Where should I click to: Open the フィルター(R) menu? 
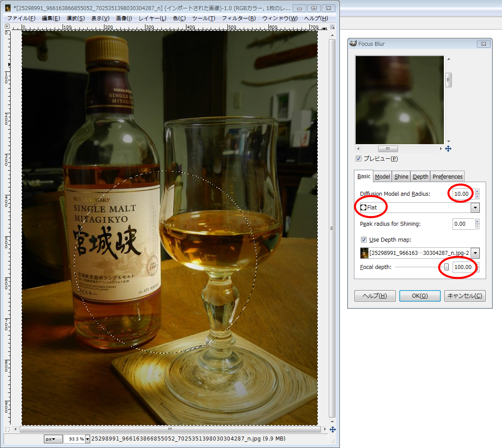(x=238, y=19)
